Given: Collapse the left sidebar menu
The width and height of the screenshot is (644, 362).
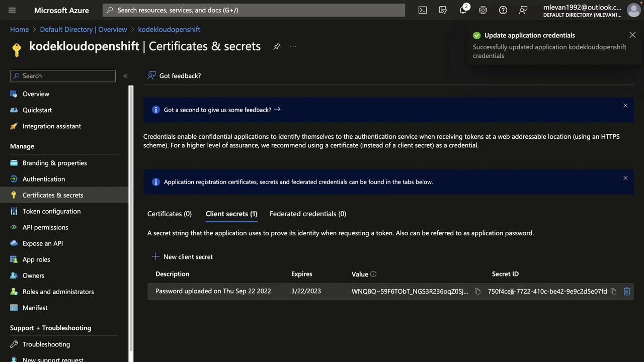Looking at the screenshot, I should coord(125,76).
